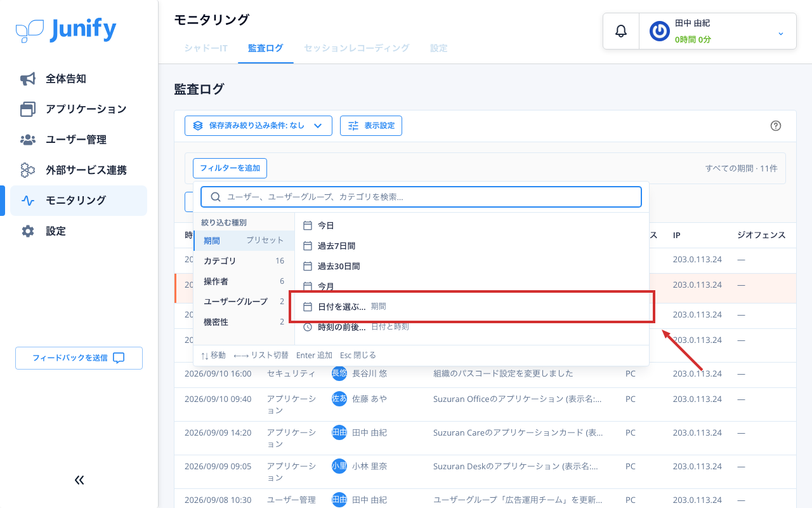This screenshot has height=508, width=812.
Task: Choose 過去30日間 period preset
Action: click(x=472, y=266)
